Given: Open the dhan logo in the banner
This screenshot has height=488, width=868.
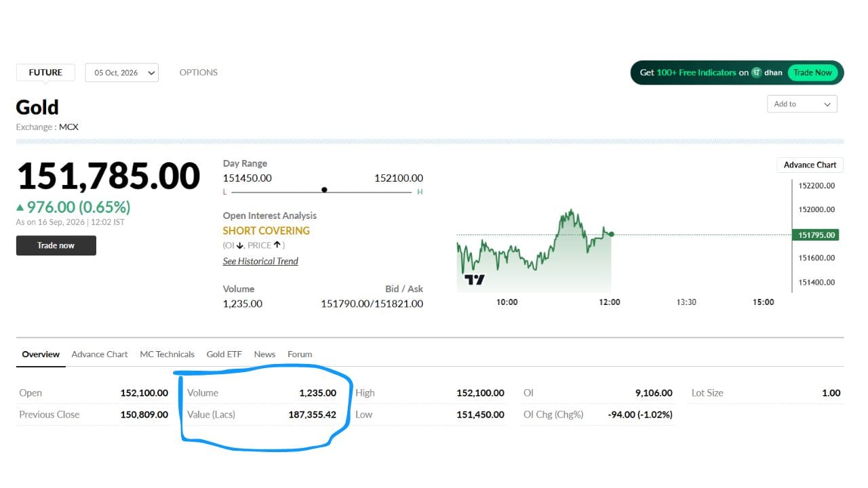Looking at the screenshot, I should 766,73.
